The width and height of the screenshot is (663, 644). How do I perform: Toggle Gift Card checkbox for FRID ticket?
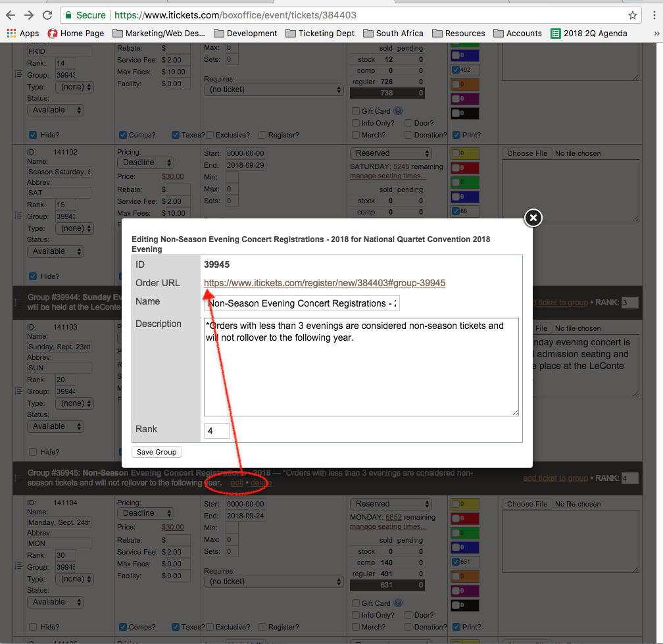pos(356,111)
